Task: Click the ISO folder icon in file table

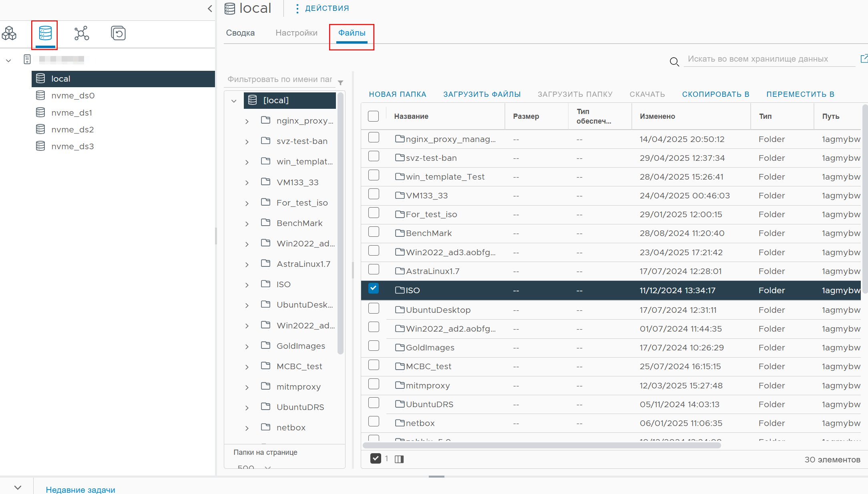Action: point(400,290)
